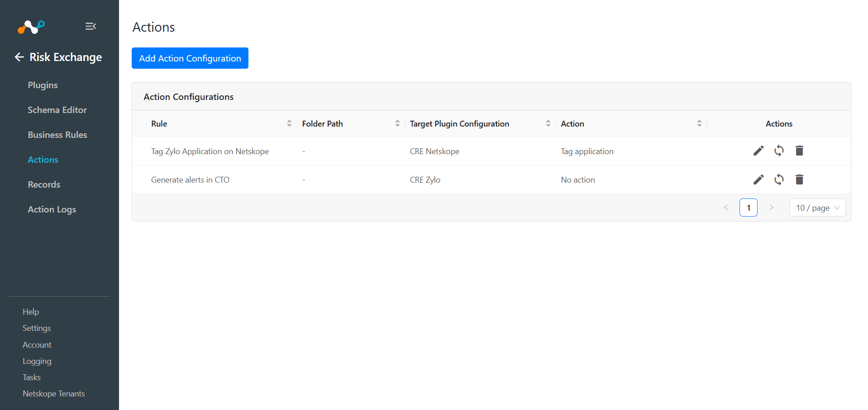Screen dimensions: 868x410
Task: Click the 'Action Configurations' panel title
Action: tap(189, 97)
